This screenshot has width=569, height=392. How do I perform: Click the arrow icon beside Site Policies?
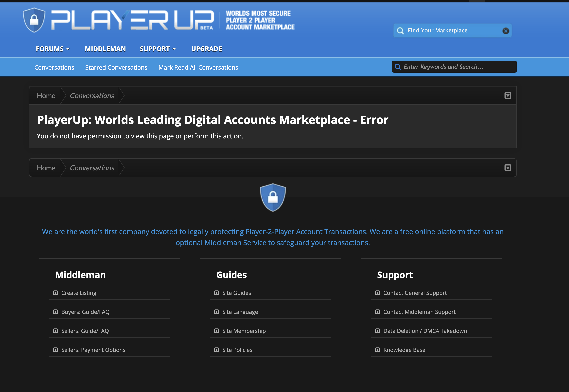coord(217,350)
